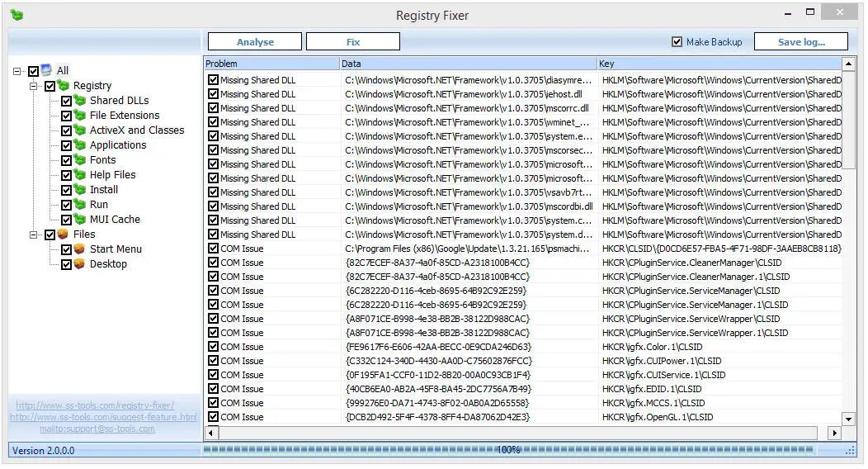Image resolution: width=868 pixels, height=469 pixels.
Task: Open the ss-tools registry-fixer link
Action: coord(95,405)
